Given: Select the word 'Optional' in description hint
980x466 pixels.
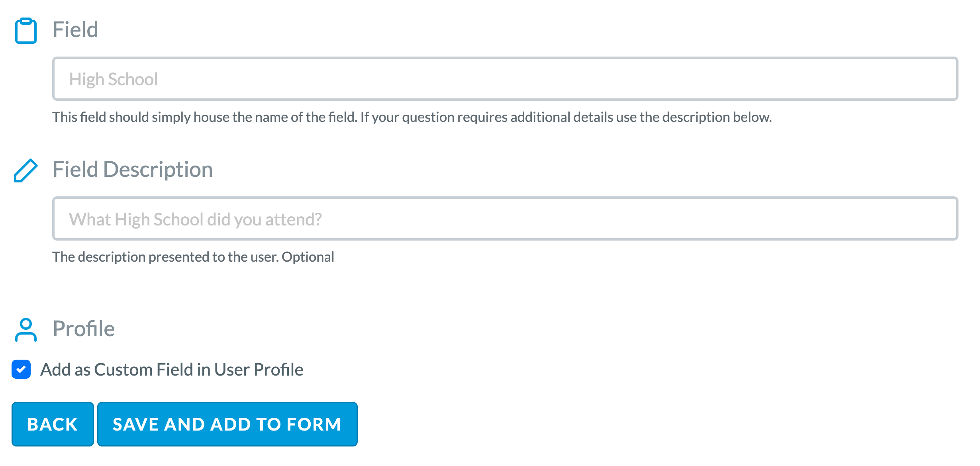Looking at the screenshot, I should [x=308, y=257].
